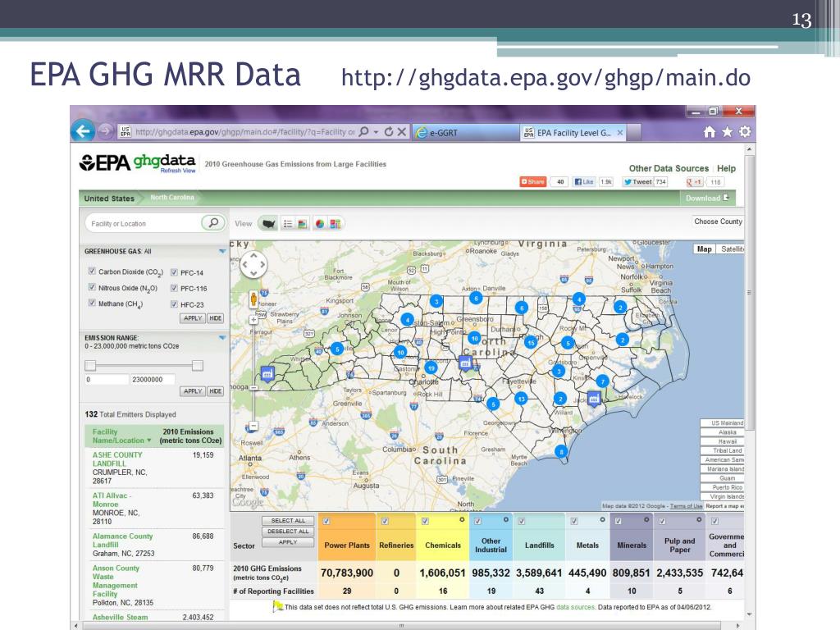Viewport: 840px width, 630px height.
Task: Collapse the Emission Range section arrow
Action: pos(222,338)
